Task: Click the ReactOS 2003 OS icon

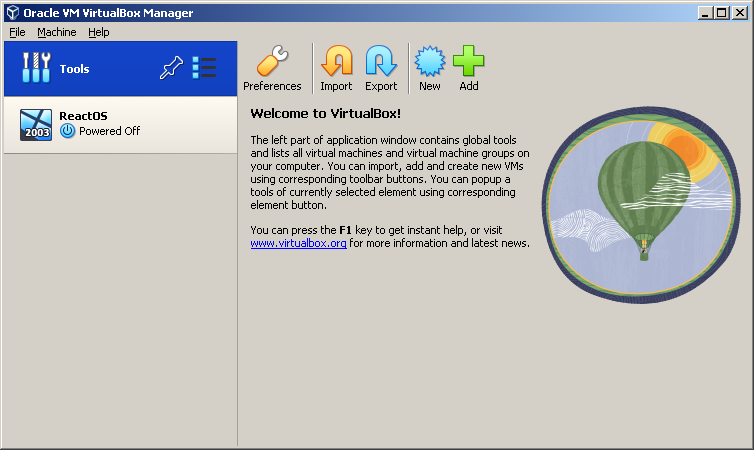Action: (36, 125)
